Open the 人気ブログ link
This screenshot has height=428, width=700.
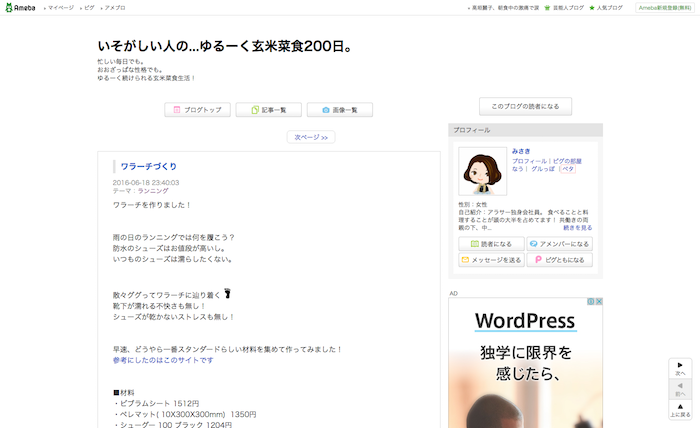[x=609, y=8]
